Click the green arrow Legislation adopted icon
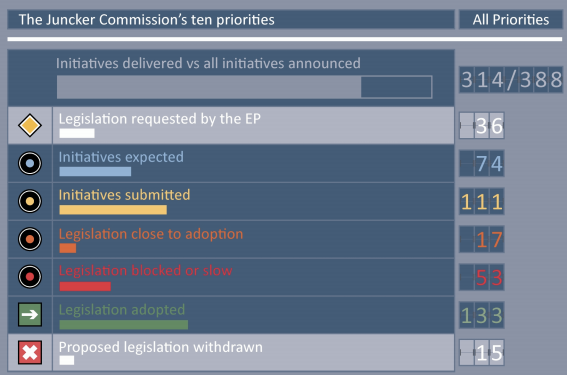 [x=30, y=314]
